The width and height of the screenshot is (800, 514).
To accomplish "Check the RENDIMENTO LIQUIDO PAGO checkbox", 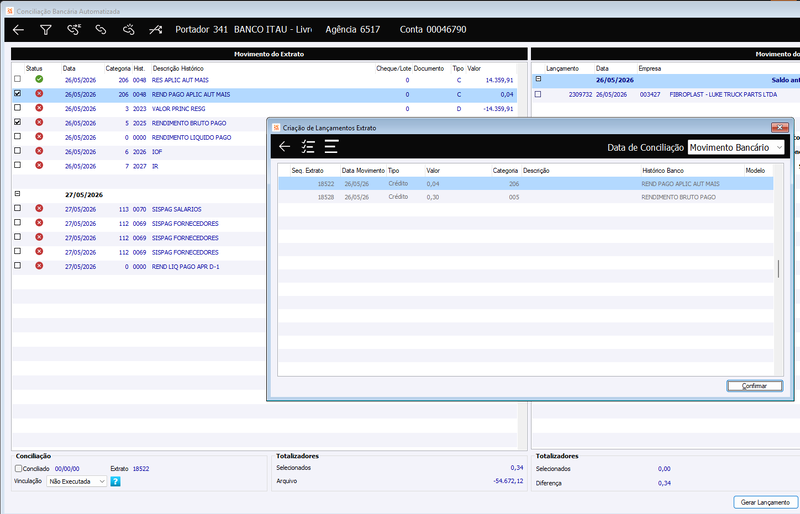I will point(18,136).
